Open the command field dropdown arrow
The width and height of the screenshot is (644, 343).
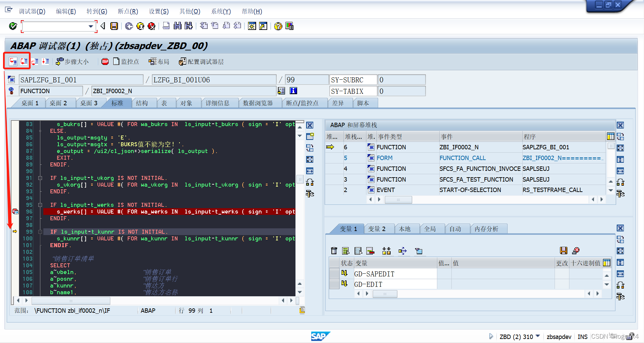click(91, 26)
